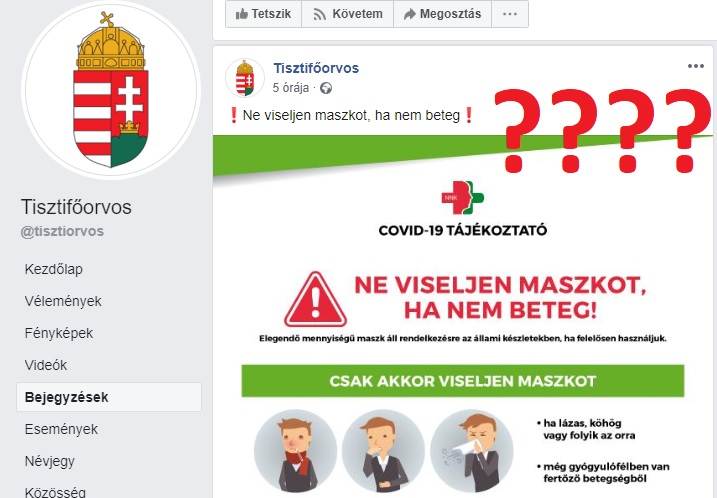Open the small Tisztifőorvos post avatar

click(x=245, y=78)
